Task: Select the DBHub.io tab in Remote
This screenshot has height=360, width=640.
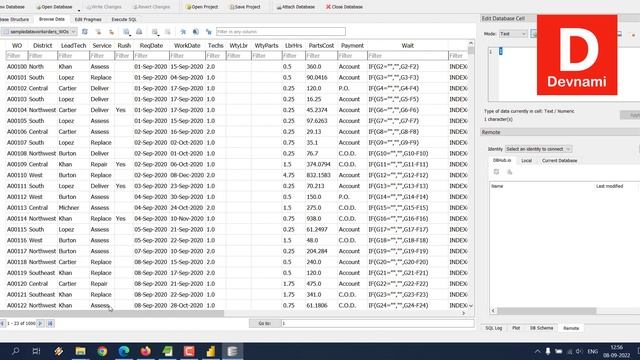Action: pos(502,160)
